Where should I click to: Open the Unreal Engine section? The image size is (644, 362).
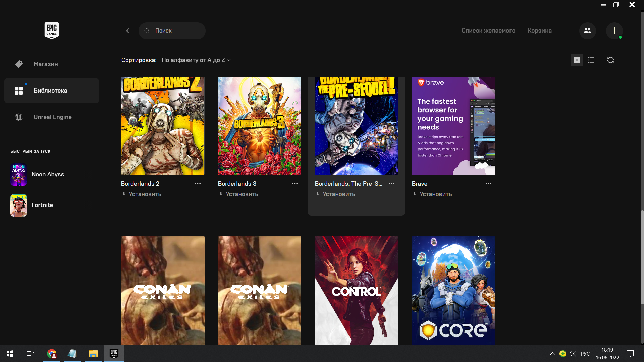(x=52, y=117)
